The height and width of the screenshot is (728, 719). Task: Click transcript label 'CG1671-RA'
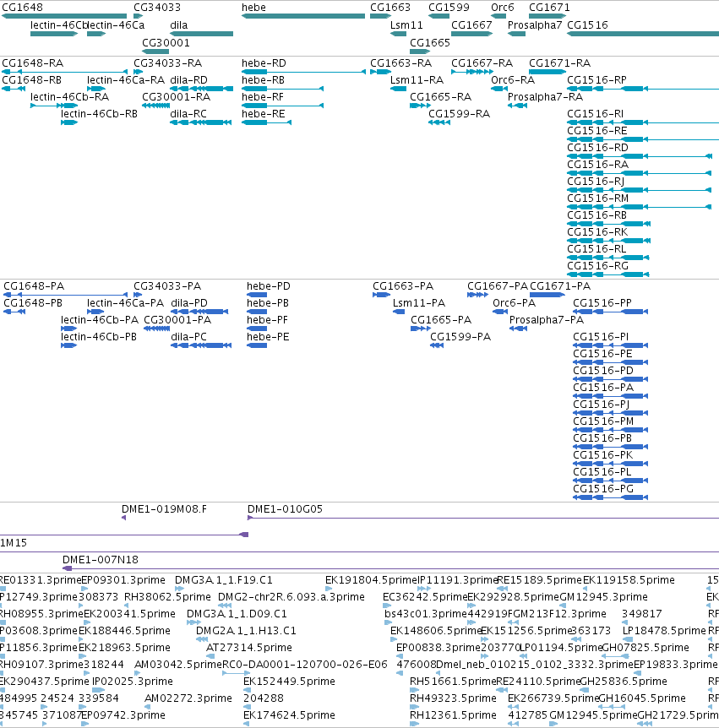(x=559, y=63)
